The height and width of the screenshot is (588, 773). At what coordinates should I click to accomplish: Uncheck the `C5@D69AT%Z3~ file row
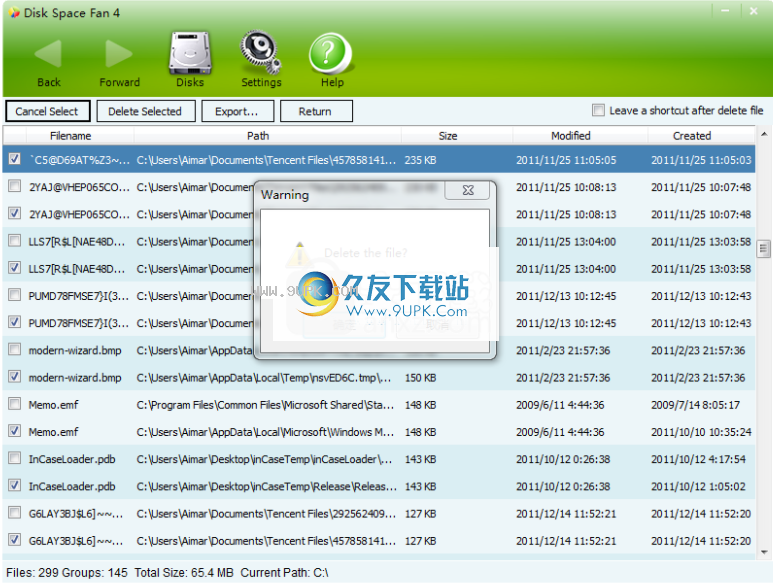click(x=15, y=159)
